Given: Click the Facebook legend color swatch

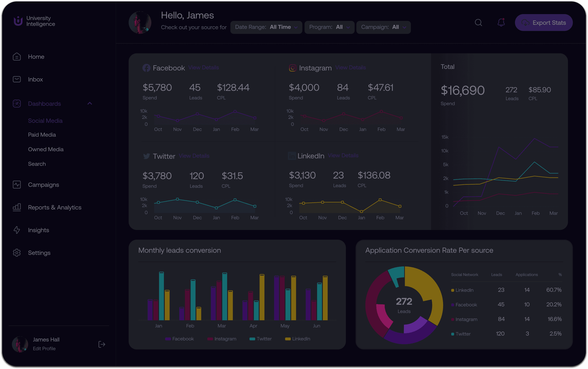Looking at the screenshot, I should click(168, 339).
